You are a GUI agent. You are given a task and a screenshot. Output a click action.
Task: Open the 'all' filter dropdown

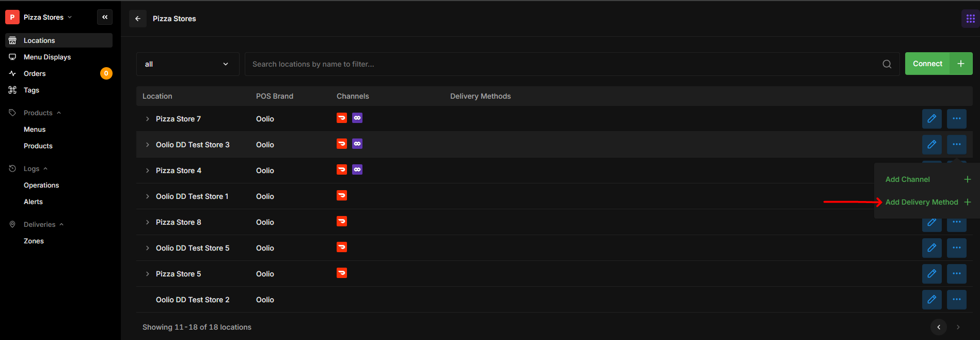click(187, 64)
